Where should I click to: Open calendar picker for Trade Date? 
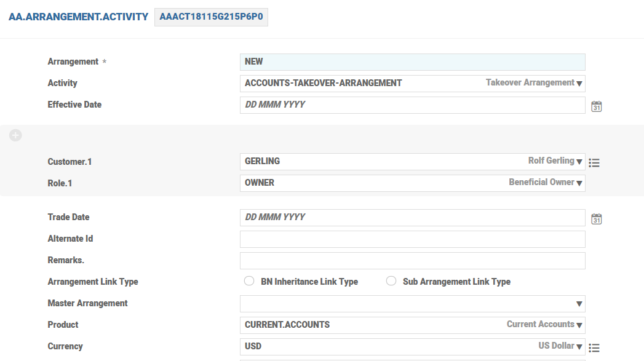point(596,219)
